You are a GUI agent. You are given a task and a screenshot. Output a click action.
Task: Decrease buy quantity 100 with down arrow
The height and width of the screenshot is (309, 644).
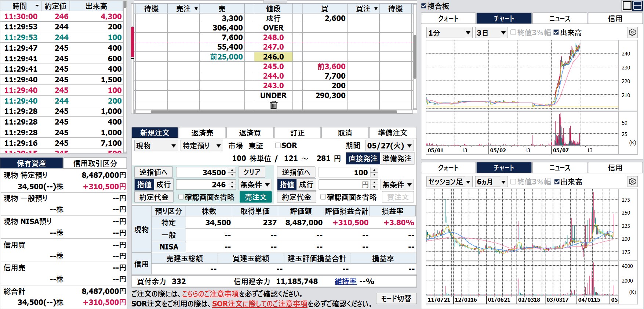click(x=374, y=175)
